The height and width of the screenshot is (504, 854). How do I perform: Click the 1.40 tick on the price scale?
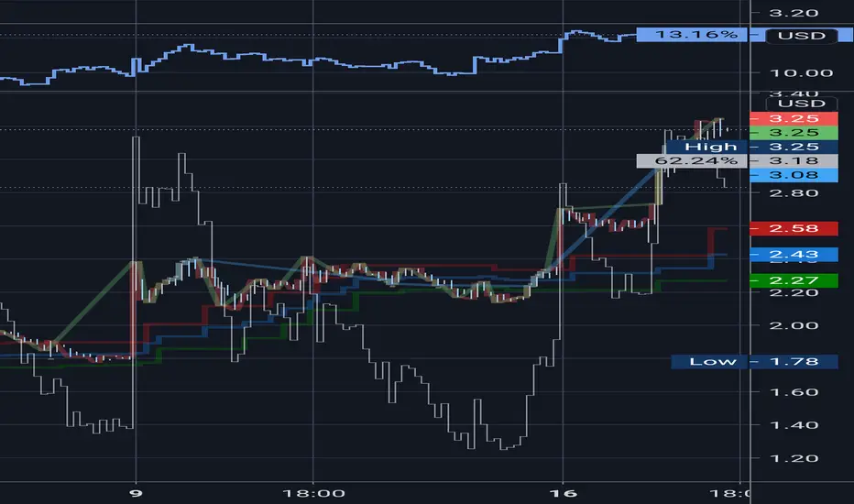pyautogui.click(x=794, y=425)
